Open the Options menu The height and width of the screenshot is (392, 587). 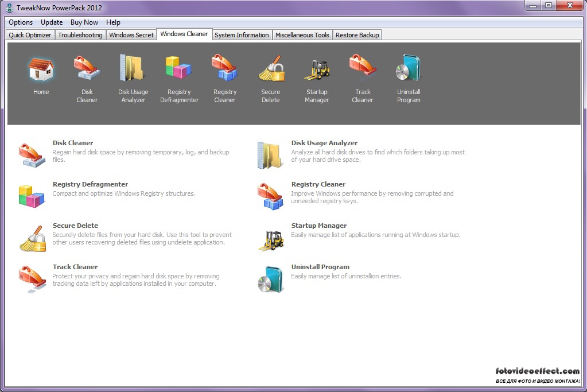[x=21, y=22]
